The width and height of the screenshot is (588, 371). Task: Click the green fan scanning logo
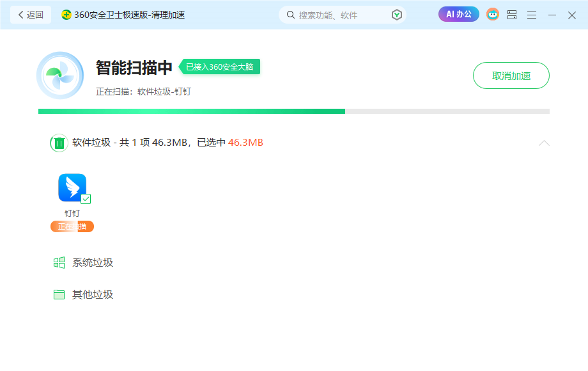coord(60,75)
